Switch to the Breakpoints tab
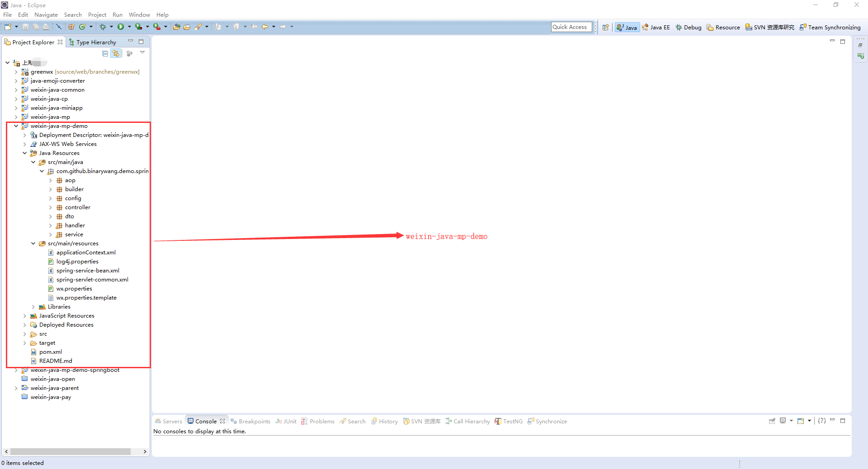This screenshot has height=469, width=868. point(250,421)
